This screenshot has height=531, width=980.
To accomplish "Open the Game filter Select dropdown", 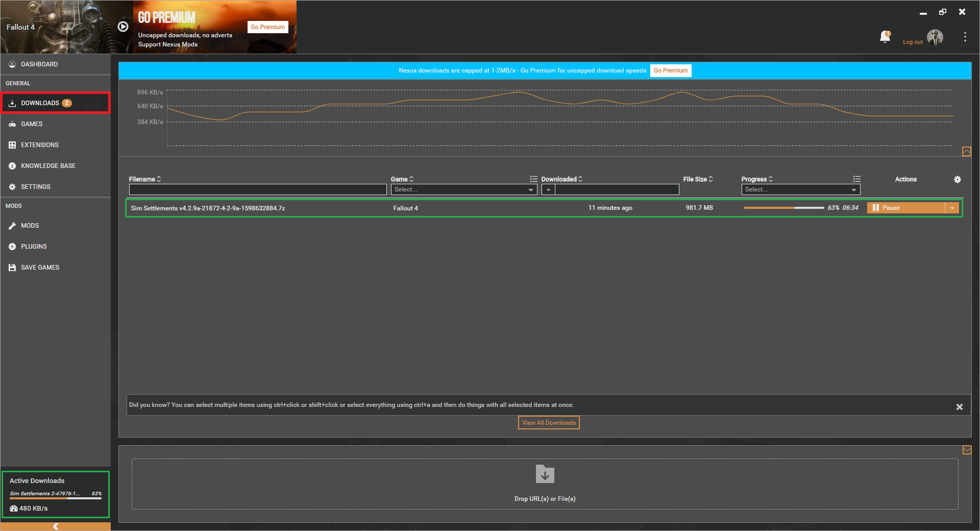I will click(x=464, y=189).
